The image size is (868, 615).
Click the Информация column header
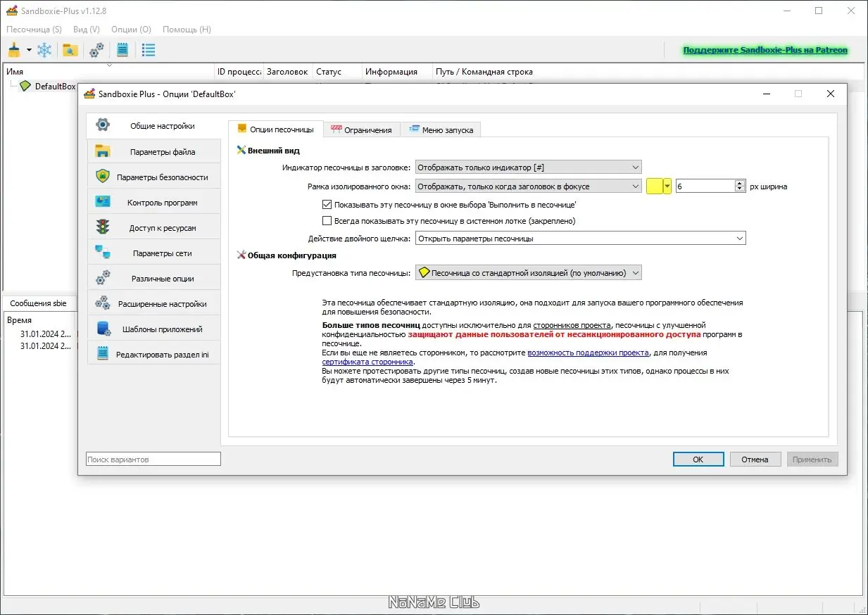coord(398,72)
